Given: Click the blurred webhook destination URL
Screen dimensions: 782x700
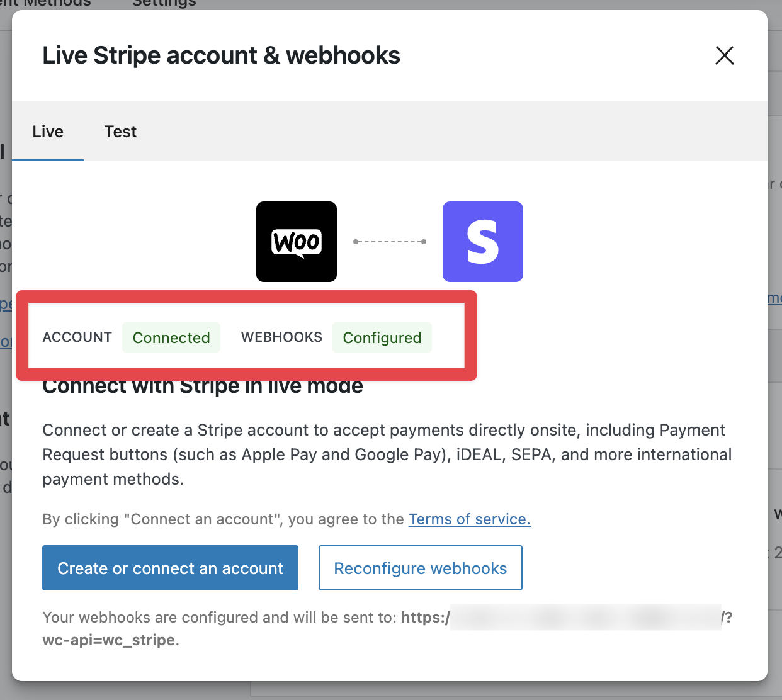Looking at the screenshot, I should click(586, 618).
